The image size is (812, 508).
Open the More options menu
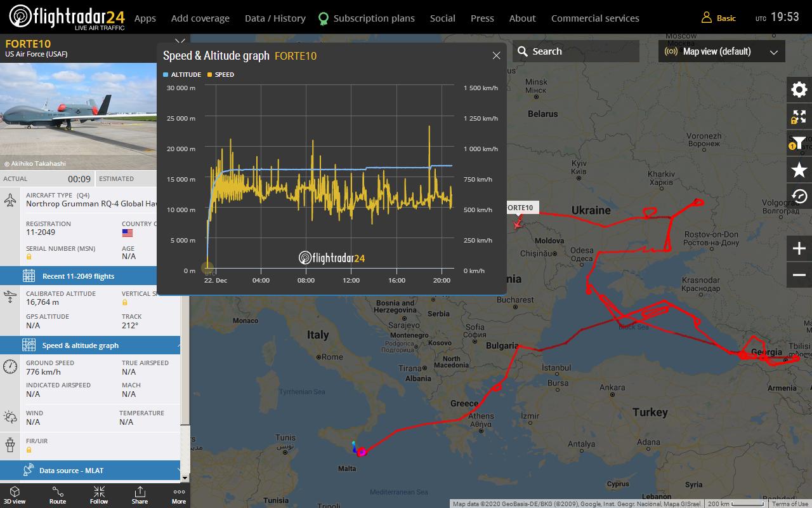179,495
